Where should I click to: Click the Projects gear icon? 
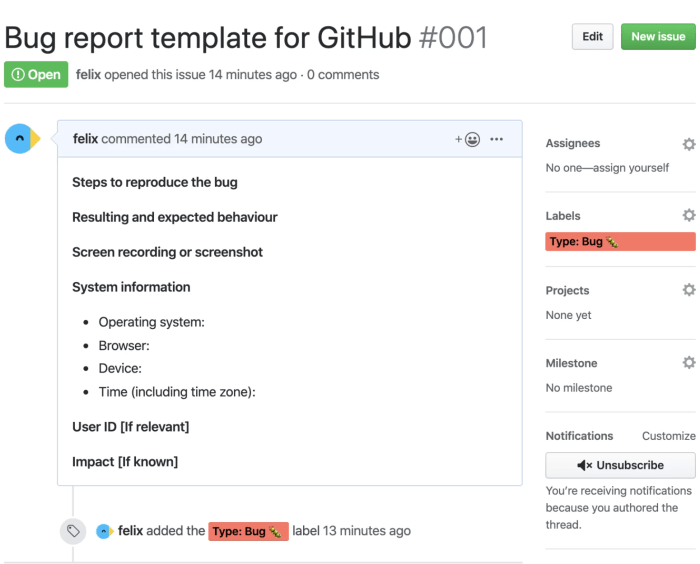pos(688,290)
